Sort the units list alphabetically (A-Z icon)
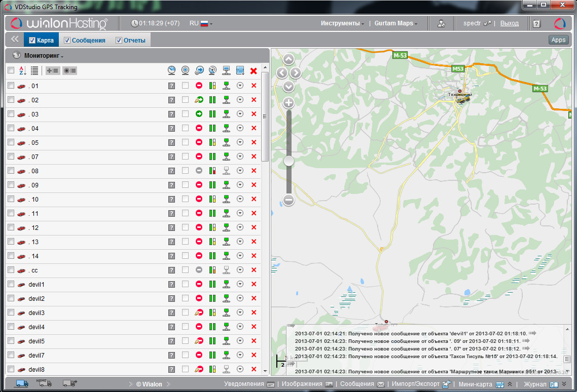The height and width of the screenshot is (392, 577). 22,70
